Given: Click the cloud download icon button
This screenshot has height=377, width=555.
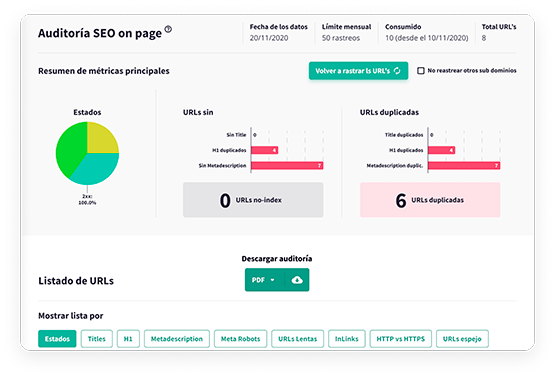Looking at the screenshot, I should tap(297, 280).
